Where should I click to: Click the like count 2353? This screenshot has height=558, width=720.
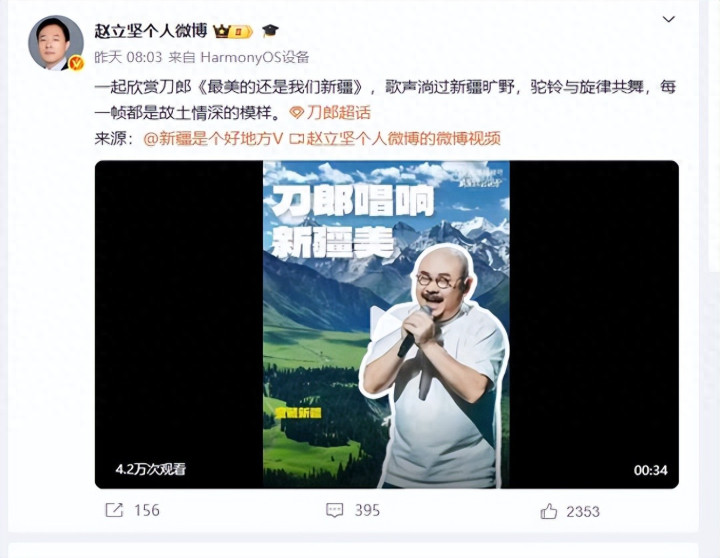coord(583,511)
